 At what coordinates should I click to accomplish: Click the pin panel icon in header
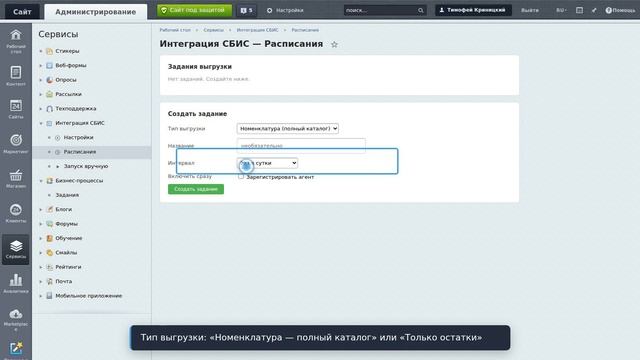tap(594, 10)
